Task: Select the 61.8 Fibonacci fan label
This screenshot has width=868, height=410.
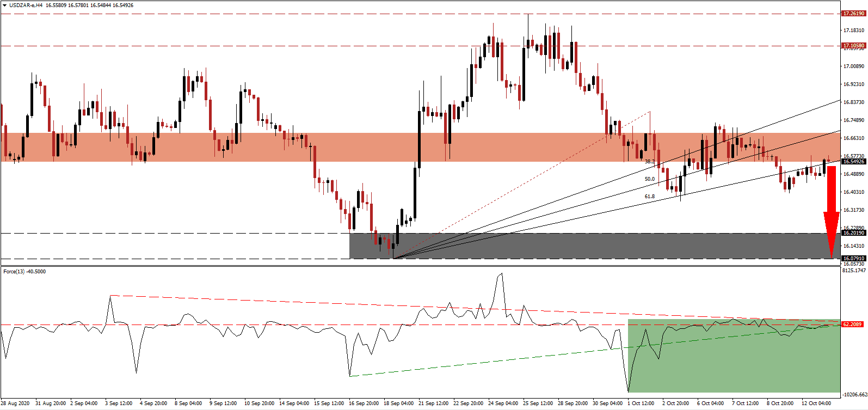Action: [x=649, y=197]
